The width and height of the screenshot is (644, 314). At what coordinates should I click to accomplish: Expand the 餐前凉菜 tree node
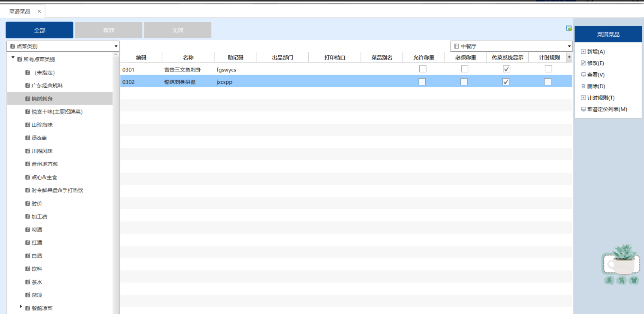(x=21, y=306)
